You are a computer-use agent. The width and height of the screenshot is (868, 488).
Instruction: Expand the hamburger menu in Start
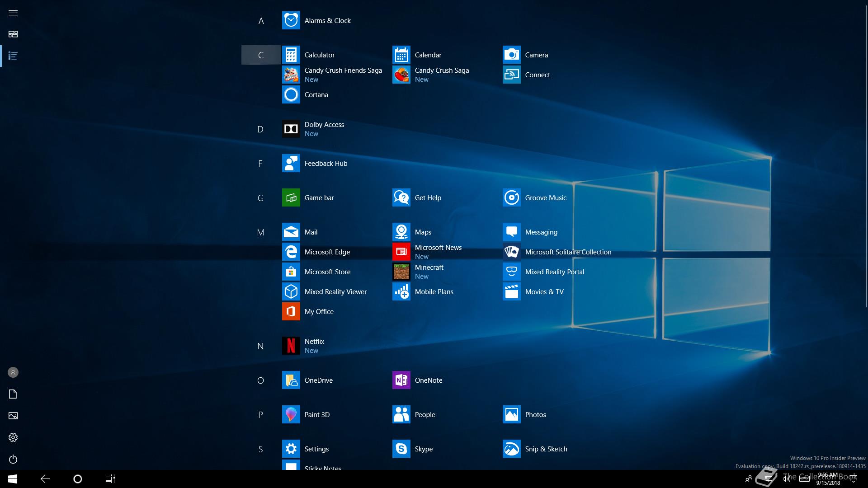pos(13,13)
